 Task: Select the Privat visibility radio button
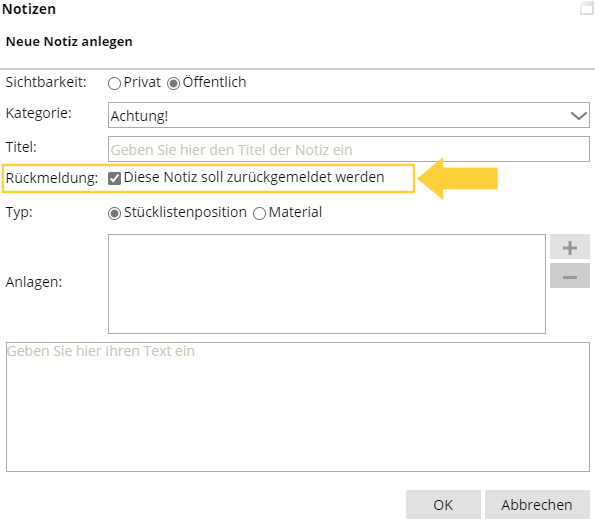tap(114, 83)
